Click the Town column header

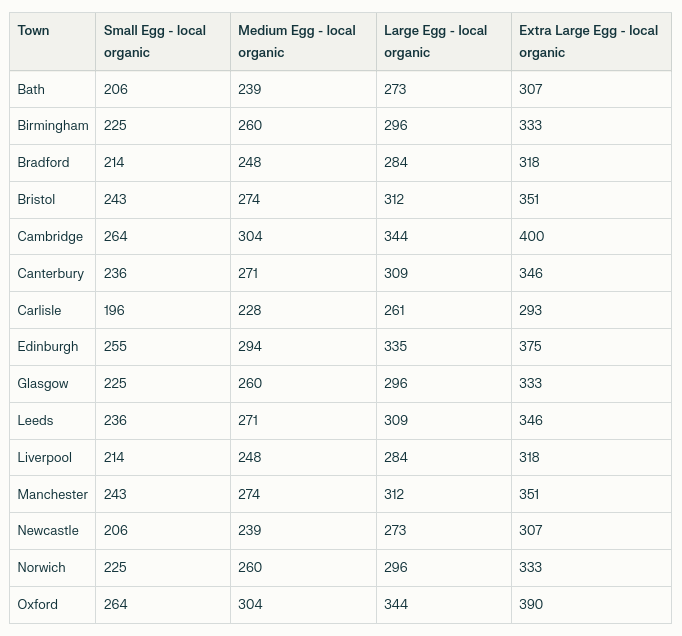pyautogui.click(x=33, y=31)
